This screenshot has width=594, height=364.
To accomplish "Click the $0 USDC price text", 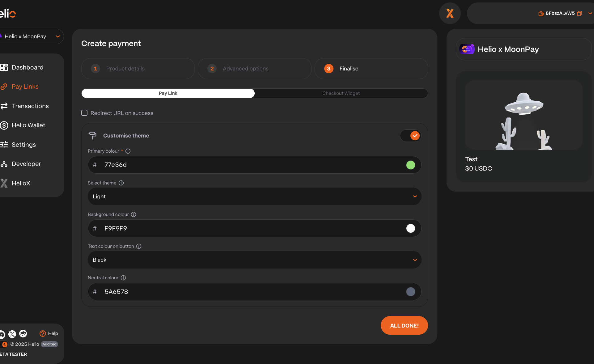I will 478,168.
